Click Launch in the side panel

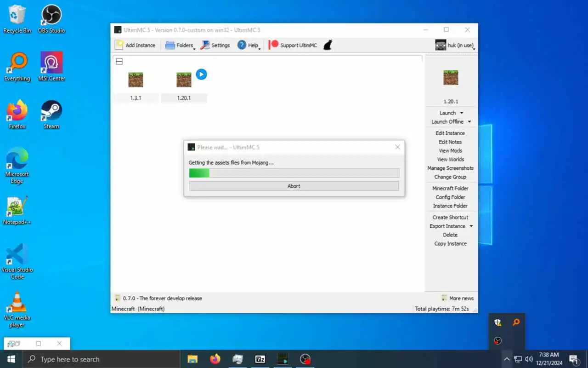click(447, 113)
